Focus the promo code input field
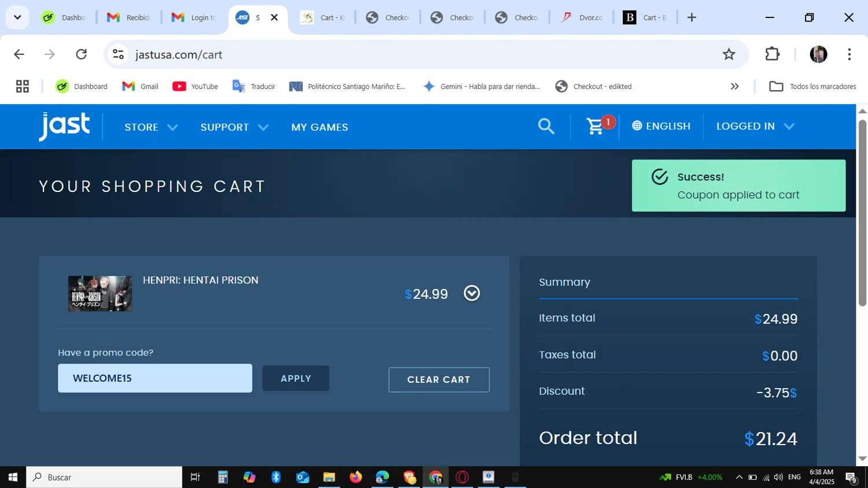Screen dimensions: 868x488 [x=155, y=378]
